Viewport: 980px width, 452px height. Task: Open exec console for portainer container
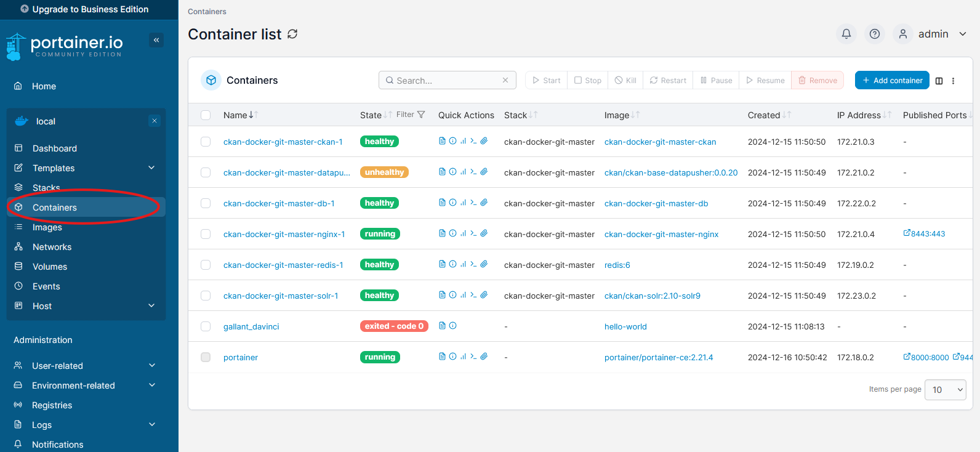point(473,357)
